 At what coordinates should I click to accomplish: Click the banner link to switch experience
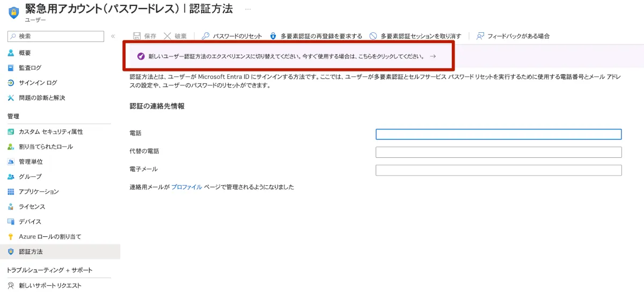pyautogui.click(x=286, y=56)
